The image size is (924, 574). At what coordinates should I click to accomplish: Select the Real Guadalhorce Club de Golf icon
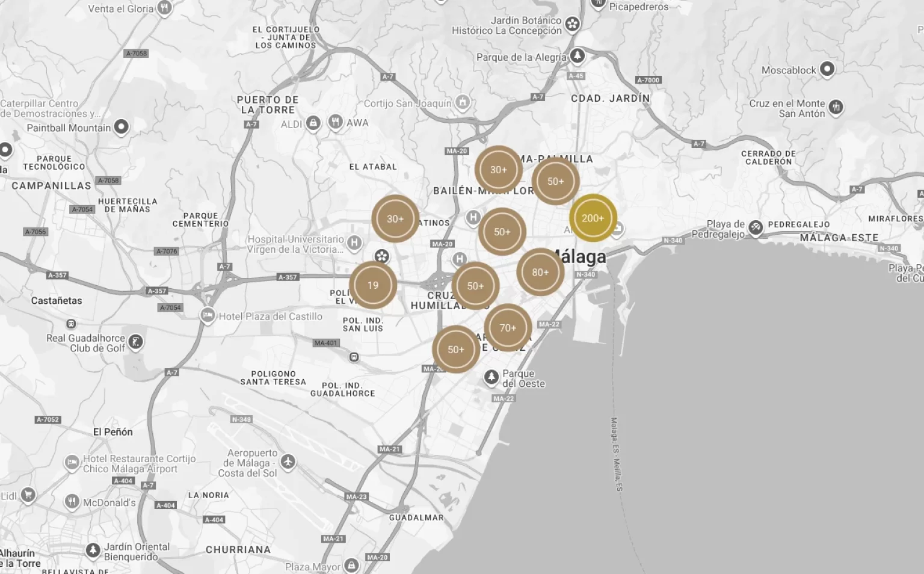click(x=136, y=342)
